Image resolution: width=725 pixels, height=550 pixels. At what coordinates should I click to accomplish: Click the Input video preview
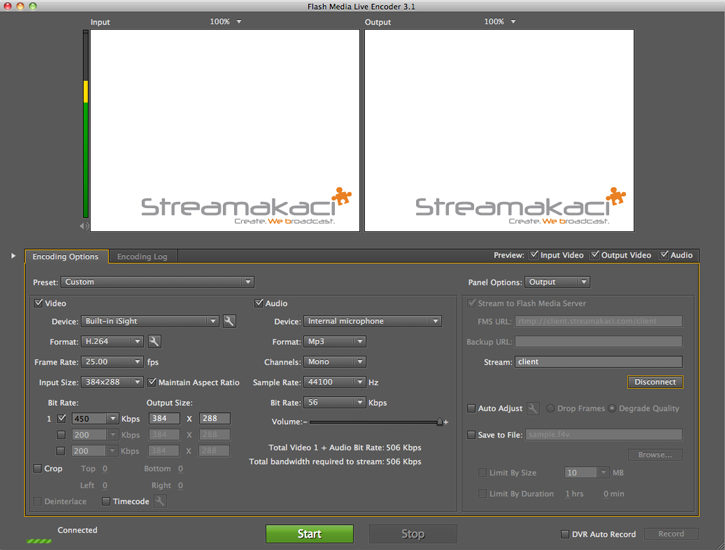click(225, 130)
